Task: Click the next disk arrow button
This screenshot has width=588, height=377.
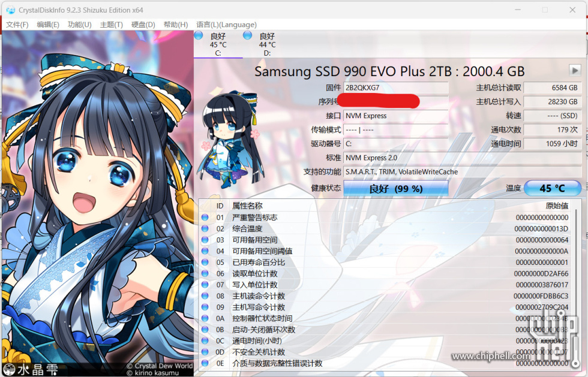Action: (x=575, y=70)
